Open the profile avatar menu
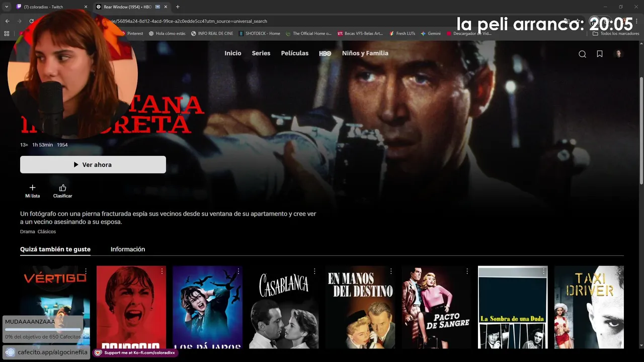This screenshot has height=362, width=644. [x=619, y=54]
